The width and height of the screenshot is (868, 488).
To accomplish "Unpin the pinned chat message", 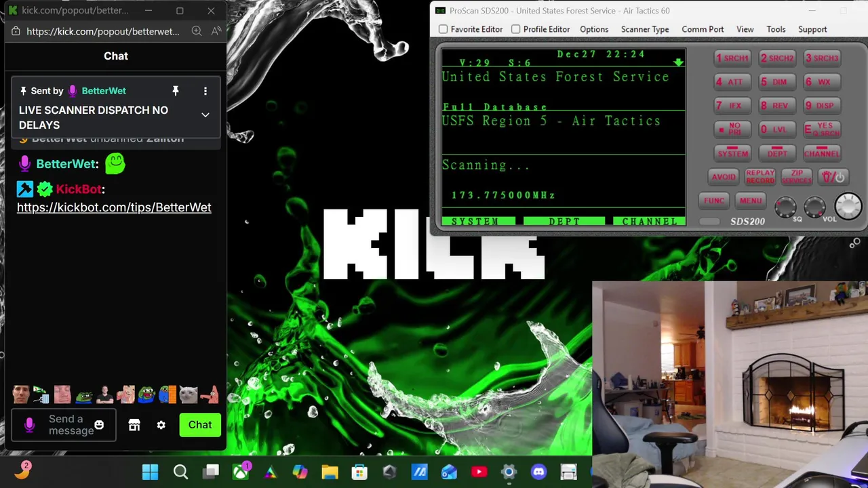I will click(x=175, y=91).
